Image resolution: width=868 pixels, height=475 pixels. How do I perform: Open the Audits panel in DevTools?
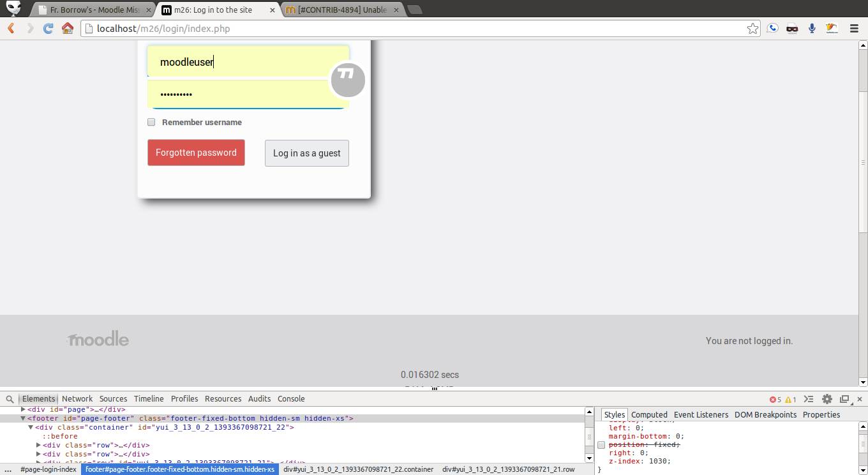click(x=259, y=398)
